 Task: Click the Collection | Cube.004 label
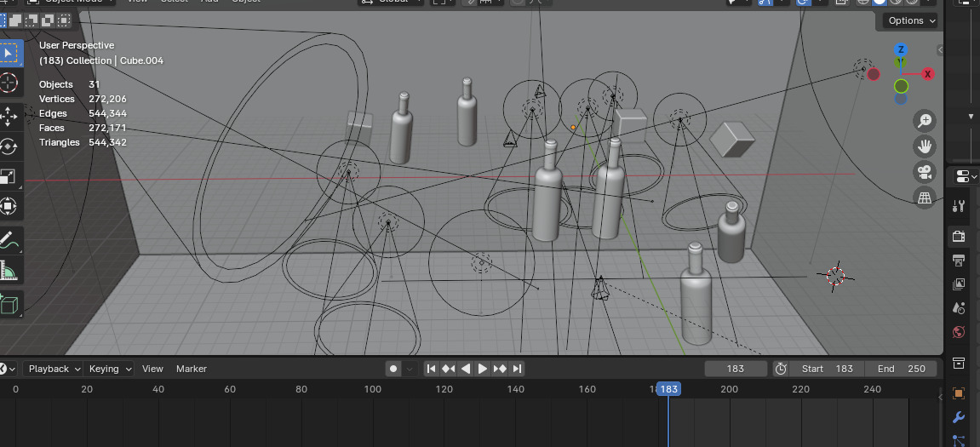[x=100, y=60]
